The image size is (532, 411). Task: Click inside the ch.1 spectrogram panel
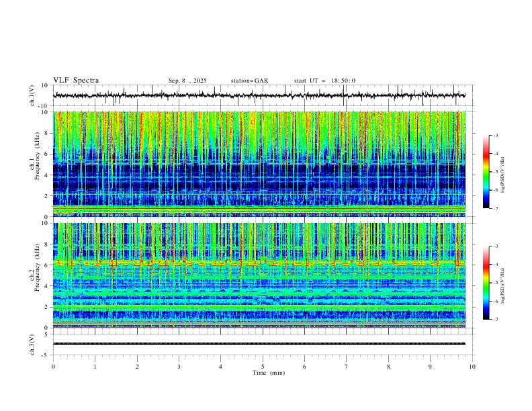tap(259, 164)
